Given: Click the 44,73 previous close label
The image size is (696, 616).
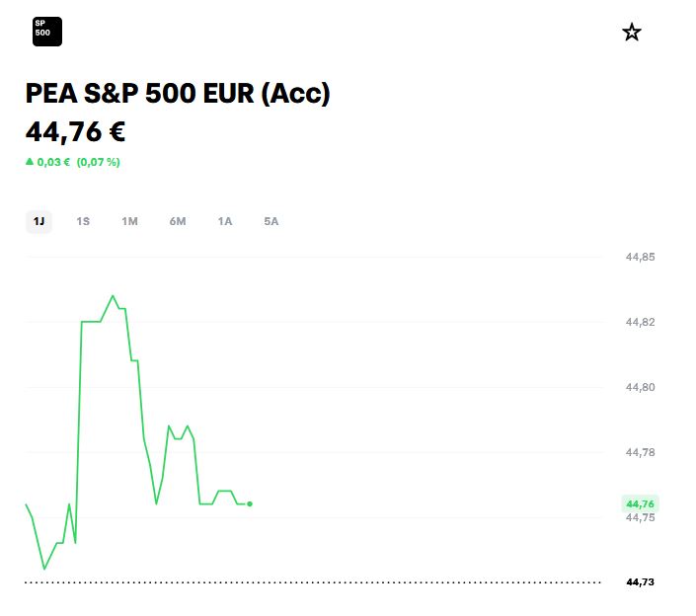Looking at the screenshot, I should pyautogui.click(x=640, y=581).
